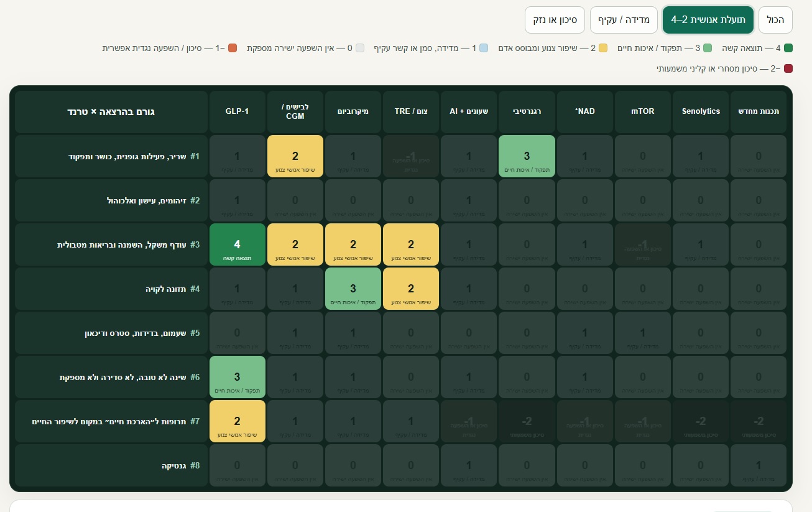Select the mTOR column header
The width and height of the screenshot is (812, 512).
click(x=642, y=112)
